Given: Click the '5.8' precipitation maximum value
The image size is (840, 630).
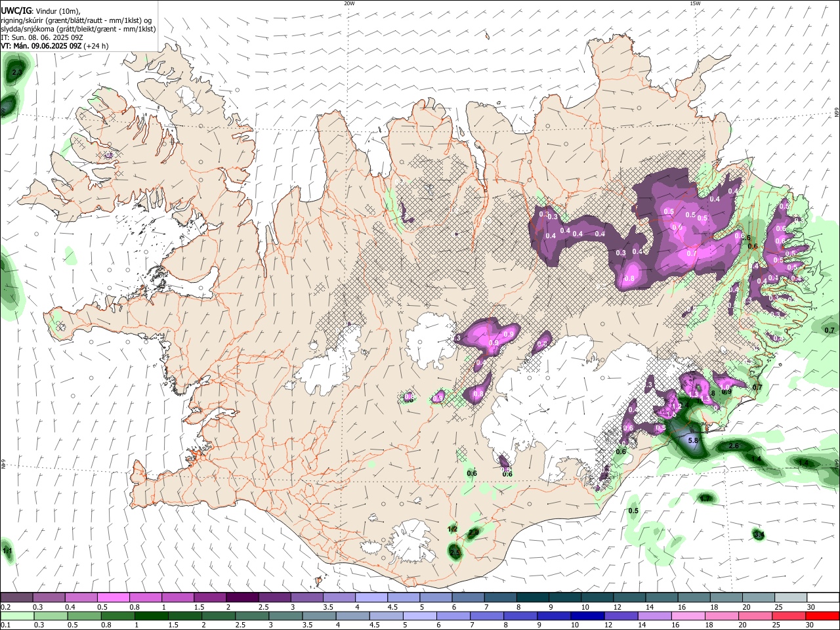Looking at the screenshot, I should [692, 440].
